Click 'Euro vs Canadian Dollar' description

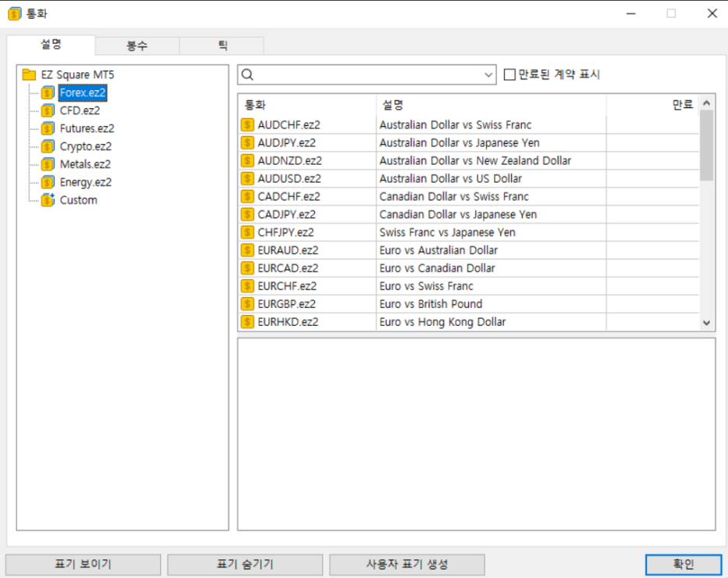tap(437, 268)
